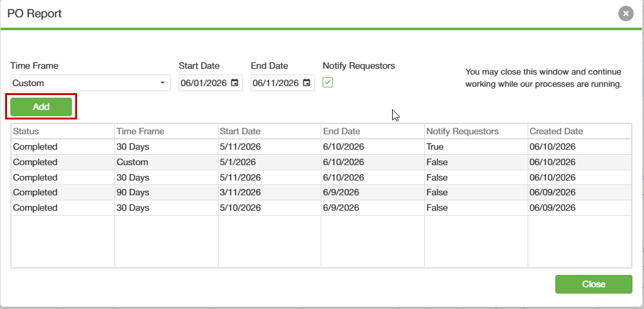The image size is (644, 309).
Task: Click the start date cell 3/11/2026
Action: [x=269, y=193]
